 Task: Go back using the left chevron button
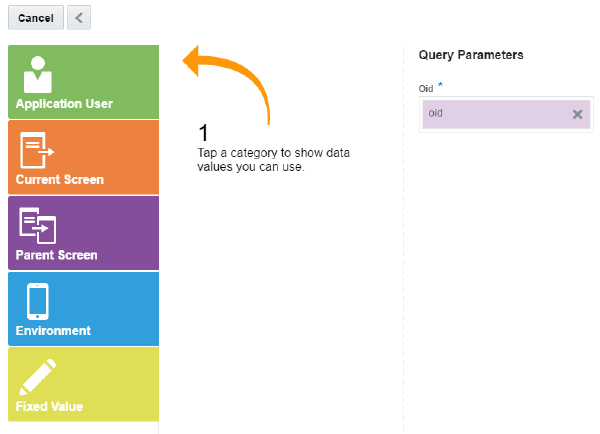(80, 18)
